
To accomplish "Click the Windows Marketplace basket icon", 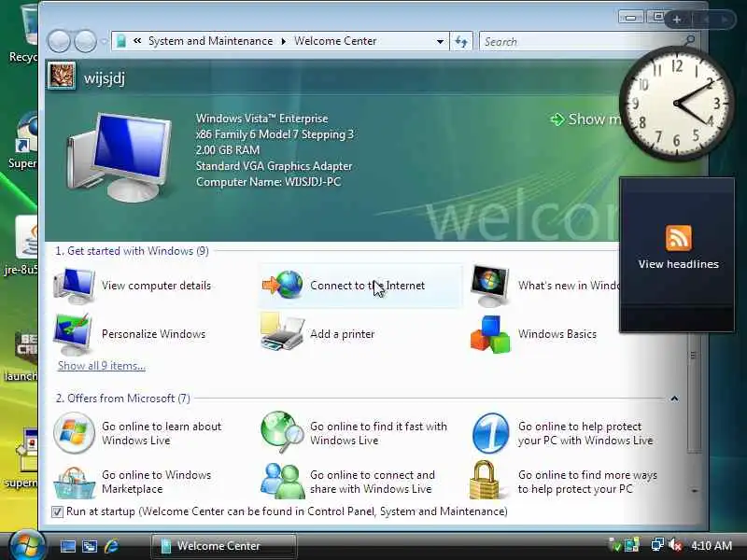I will 74,482.
